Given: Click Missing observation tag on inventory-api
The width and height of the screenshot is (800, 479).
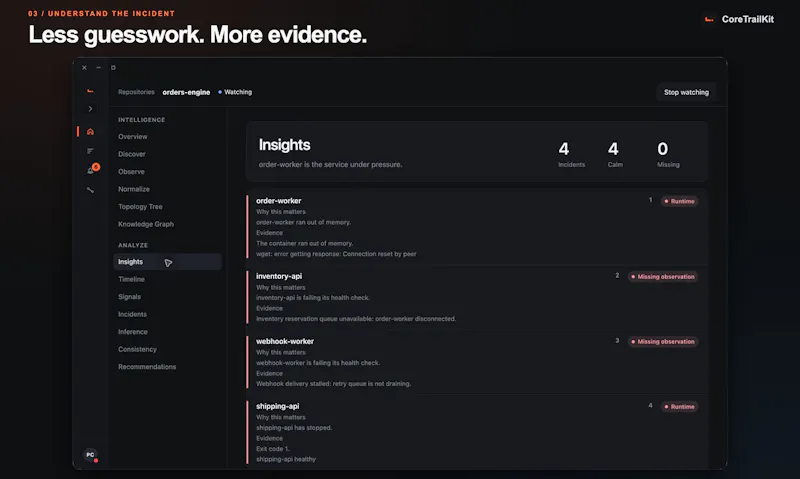Looking at the screenshot, I should point(663,276).
